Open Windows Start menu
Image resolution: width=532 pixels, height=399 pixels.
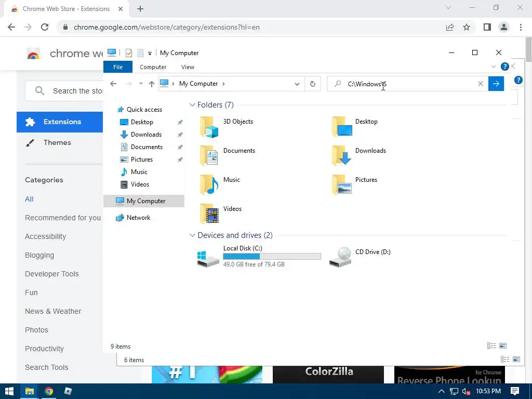[x=9, y=391]
